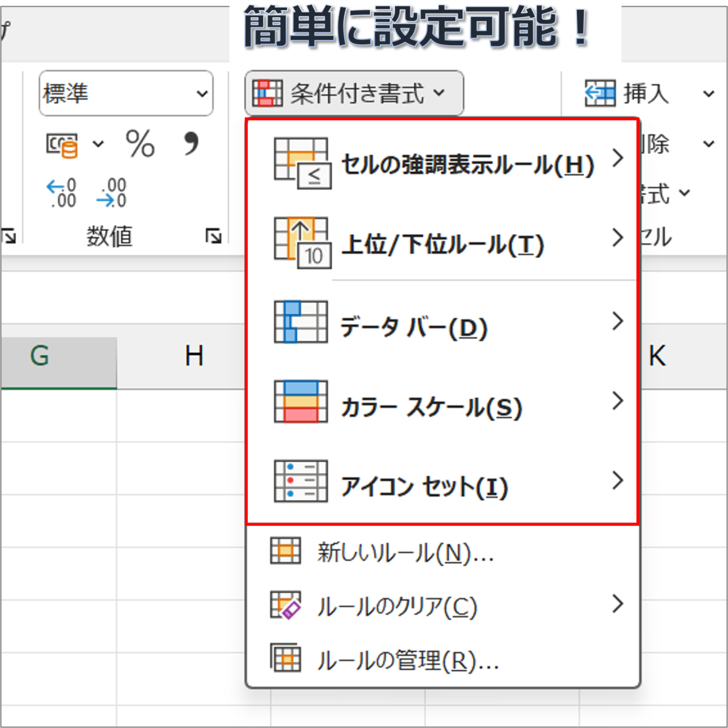Click the 条件付き書式 button

click(x=353, y=93)
